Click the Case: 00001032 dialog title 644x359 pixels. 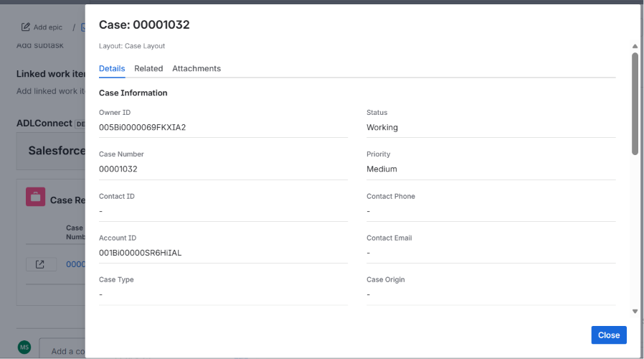[x=144, y=24]
